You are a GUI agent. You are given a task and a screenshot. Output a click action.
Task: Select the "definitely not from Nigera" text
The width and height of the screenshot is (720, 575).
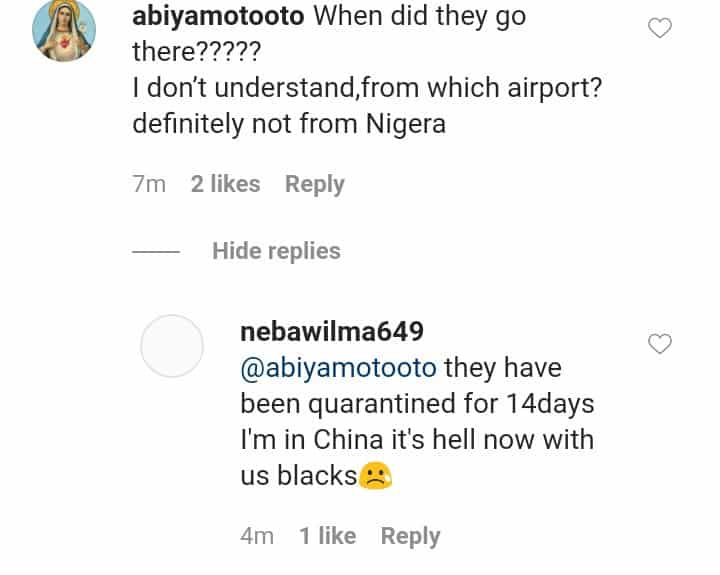click(289, 126)
